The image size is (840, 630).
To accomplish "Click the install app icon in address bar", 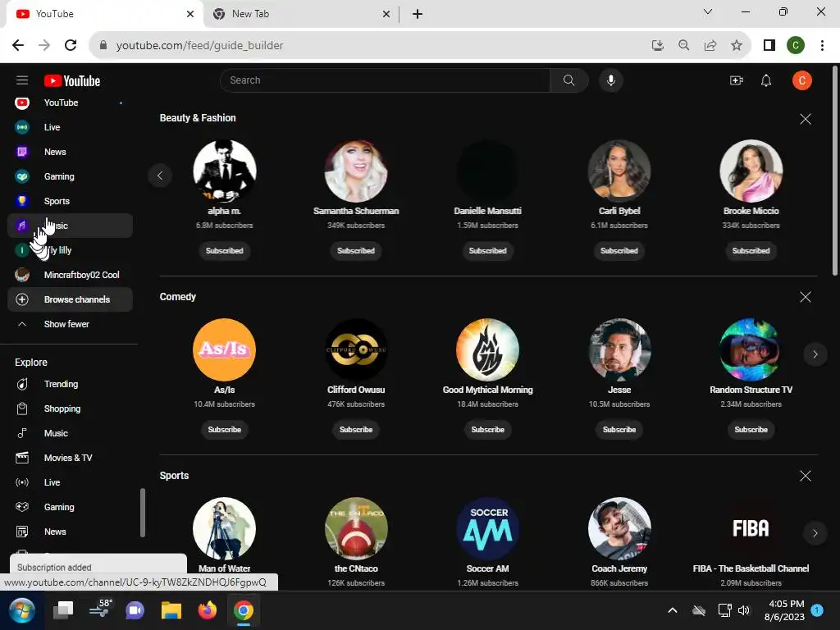I will (x=658, y=46).
